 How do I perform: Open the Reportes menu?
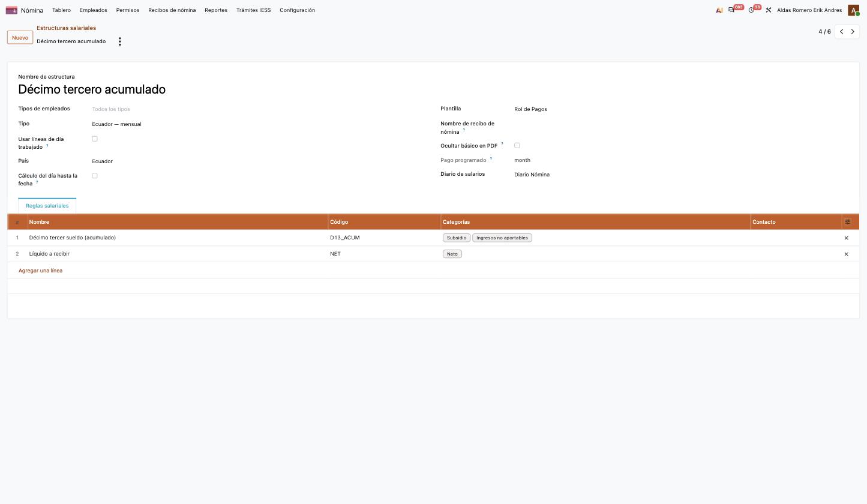[x=216, y=10]
